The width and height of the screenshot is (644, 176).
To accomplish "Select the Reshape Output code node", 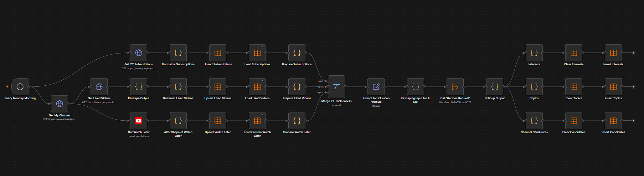I will point(139,87).
